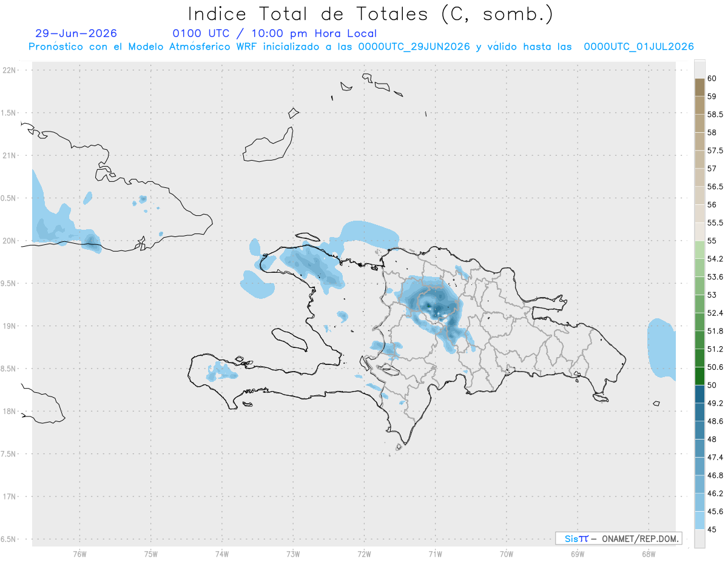Viewport: 728px width, 562px height.
Task: Click the "76W" longitude label
Action: (x=79, y=554)
